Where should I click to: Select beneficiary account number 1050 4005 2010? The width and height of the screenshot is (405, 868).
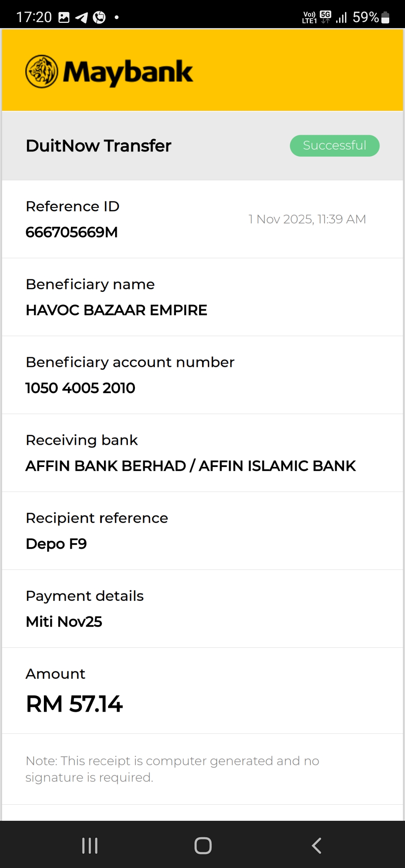click(x=80, y=388)
